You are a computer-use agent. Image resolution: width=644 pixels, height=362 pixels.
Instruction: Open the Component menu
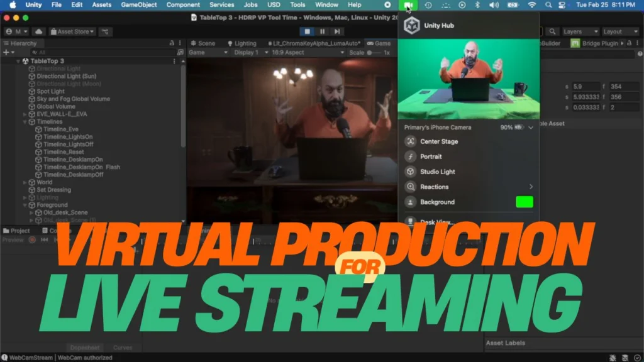click(x=183, y=5)
